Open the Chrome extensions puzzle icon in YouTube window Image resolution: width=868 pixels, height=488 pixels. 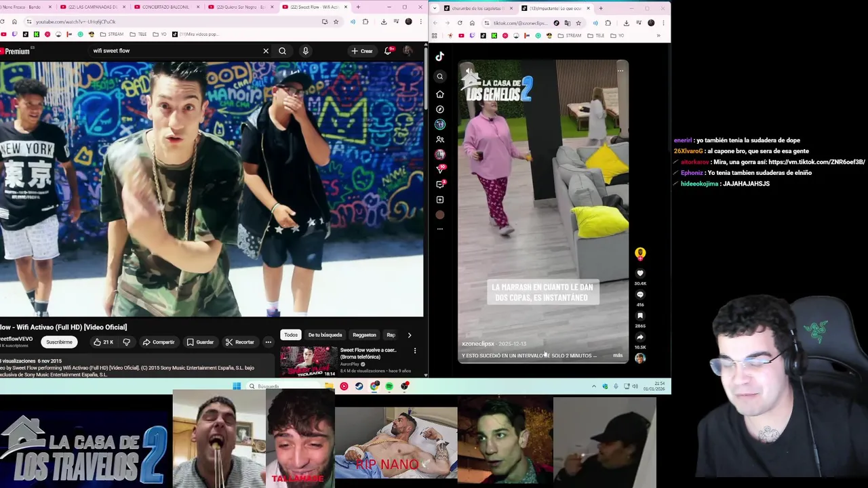[366, 22]
